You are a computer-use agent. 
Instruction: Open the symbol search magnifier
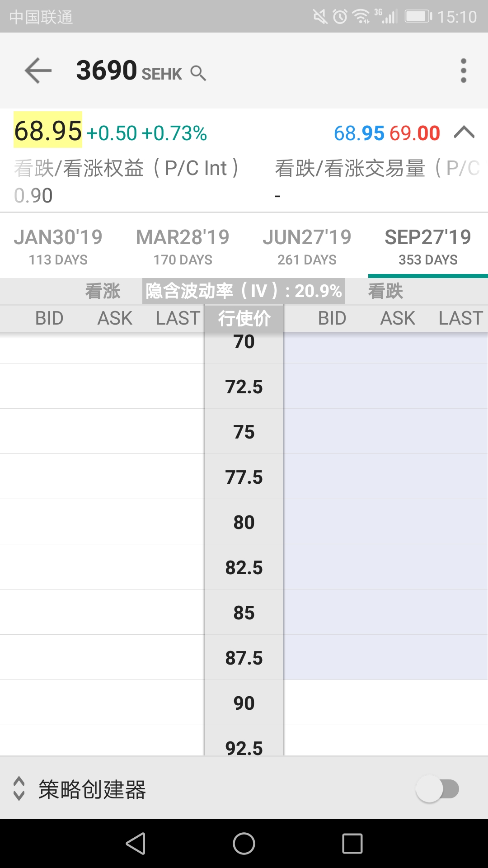pyautogui.click(x=198, y=73)
